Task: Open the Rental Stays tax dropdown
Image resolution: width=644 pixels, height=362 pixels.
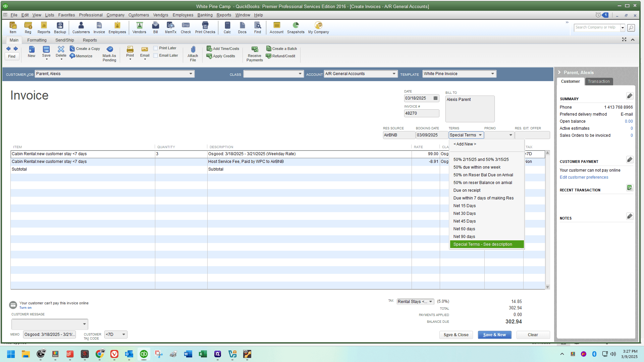Action: coord(431,302)
